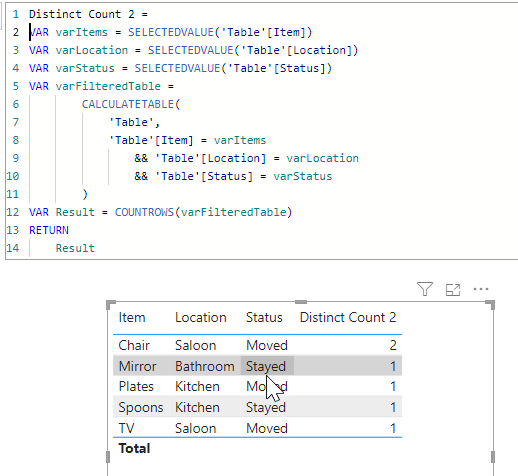Click the Total row label
Screen dimensions: 518x476
[x=134, y=449]
